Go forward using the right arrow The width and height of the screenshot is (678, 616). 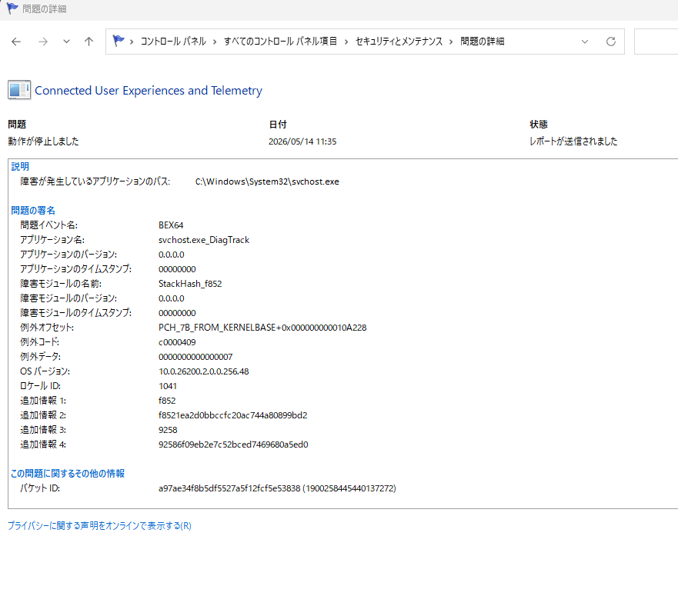(x=43, y=42)
